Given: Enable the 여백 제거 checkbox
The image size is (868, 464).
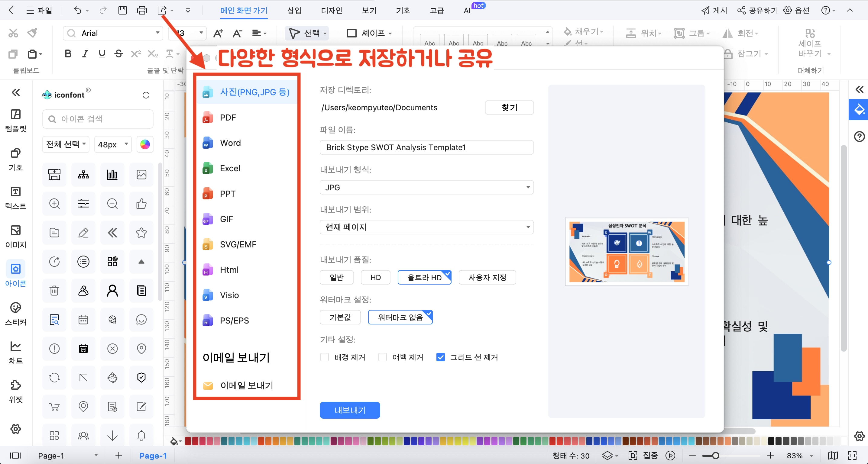Looking at the screenshot, I should coord(382,357).
